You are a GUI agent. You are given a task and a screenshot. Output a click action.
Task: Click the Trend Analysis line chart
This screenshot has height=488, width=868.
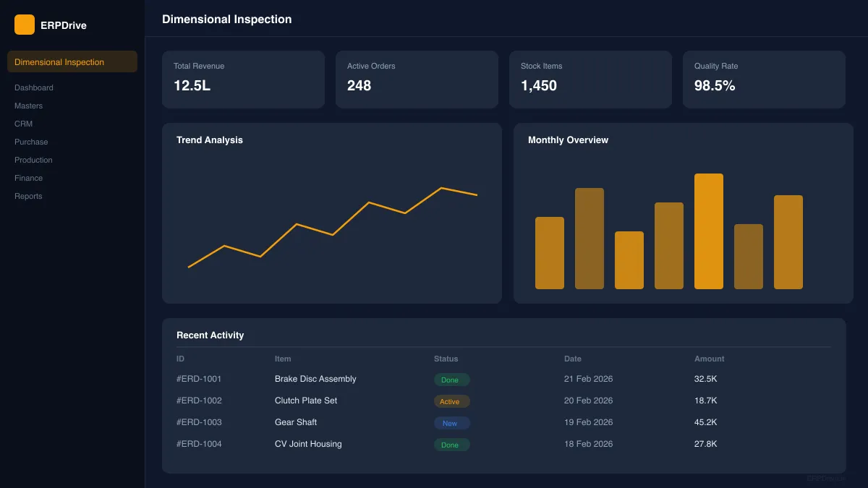coord(332,224)
